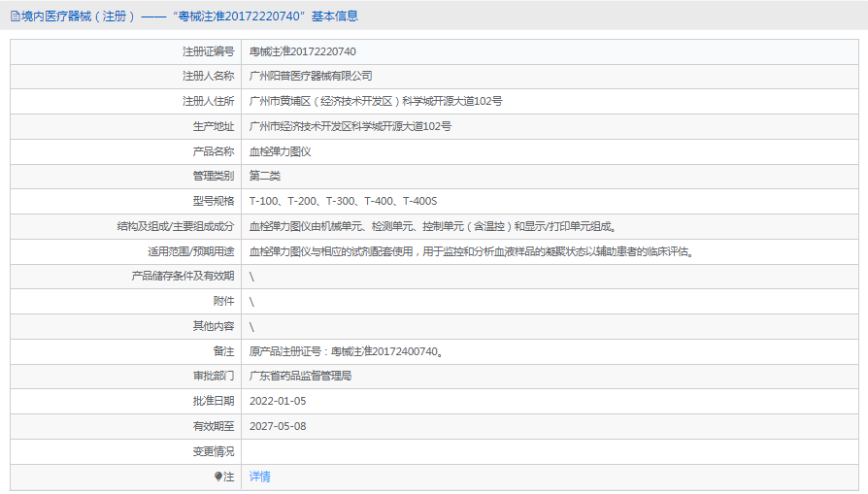Click the production address value under 生产地址

tap(350, 126)
